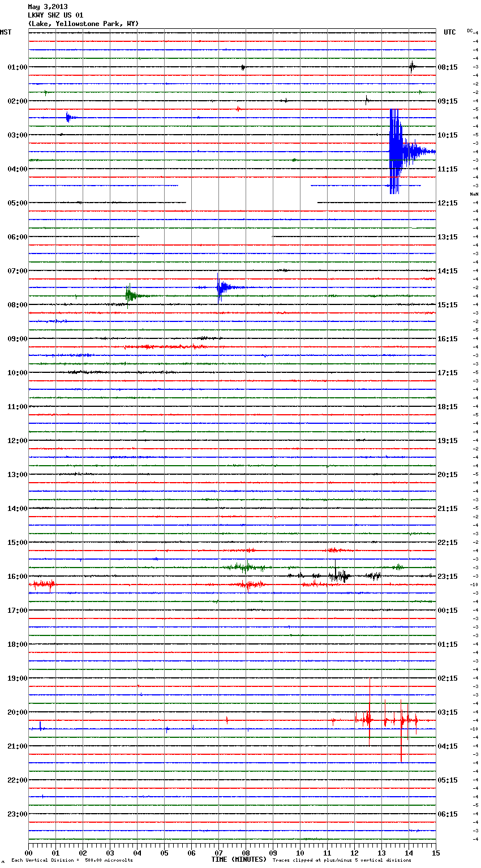Click the 18:15 UTC time label

[x=448, y=407]
